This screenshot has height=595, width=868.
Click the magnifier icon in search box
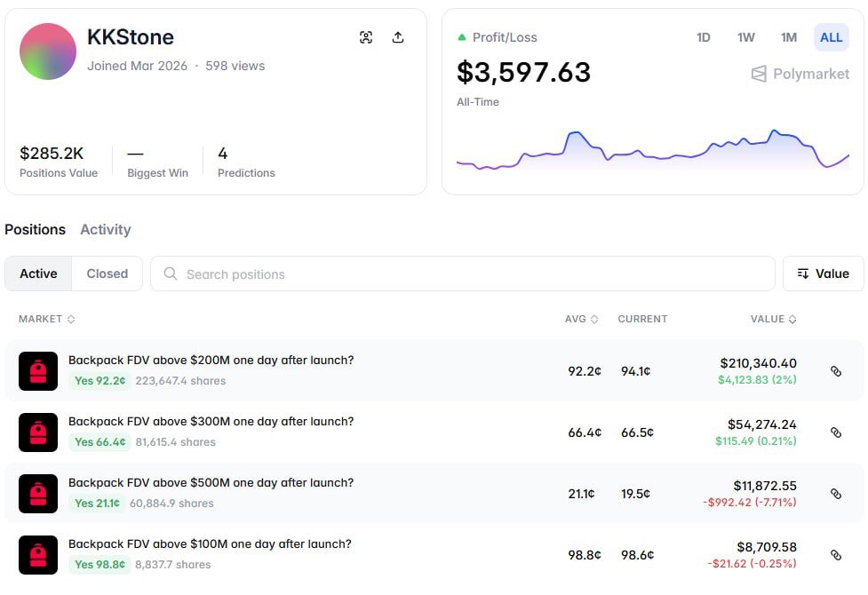171,274
